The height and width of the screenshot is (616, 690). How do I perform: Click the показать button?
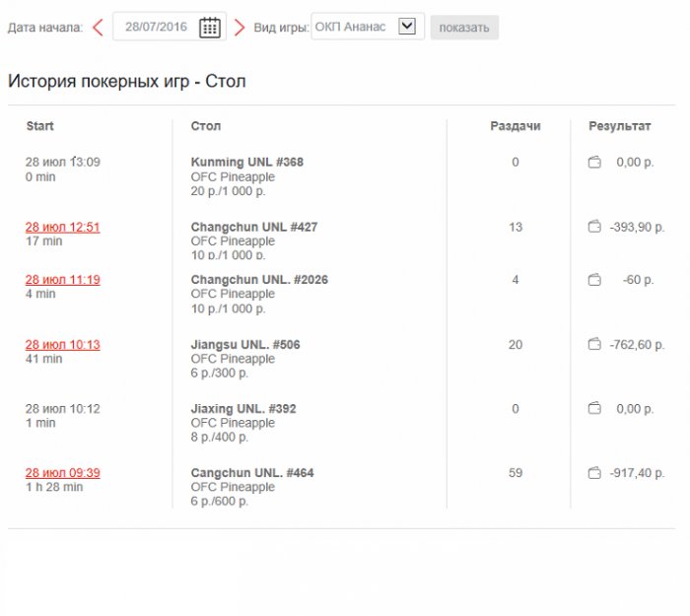click(x=464, y=28)
